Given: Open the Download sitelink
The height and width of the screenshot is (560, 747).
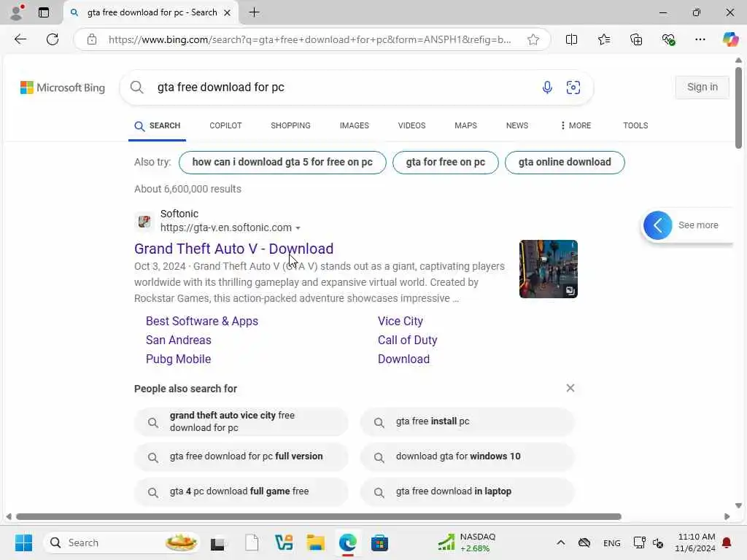Looking at the screenshot, I should tap(403, 359).
